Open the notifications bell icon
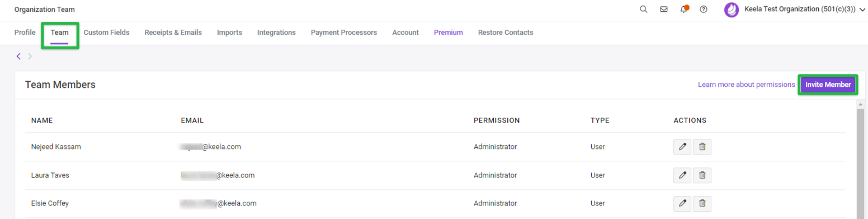 (684, 9)
